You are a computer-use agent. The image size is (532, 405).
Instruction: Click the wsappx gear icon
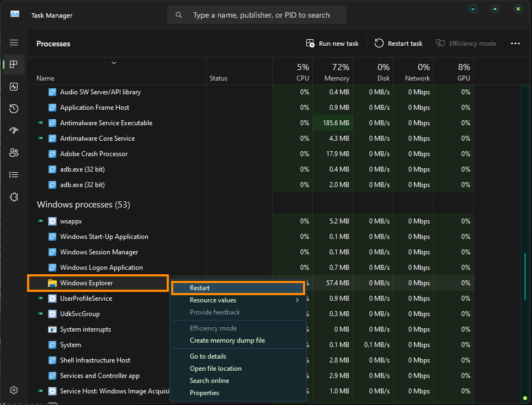pyautogui.click(x=52, y=221)
